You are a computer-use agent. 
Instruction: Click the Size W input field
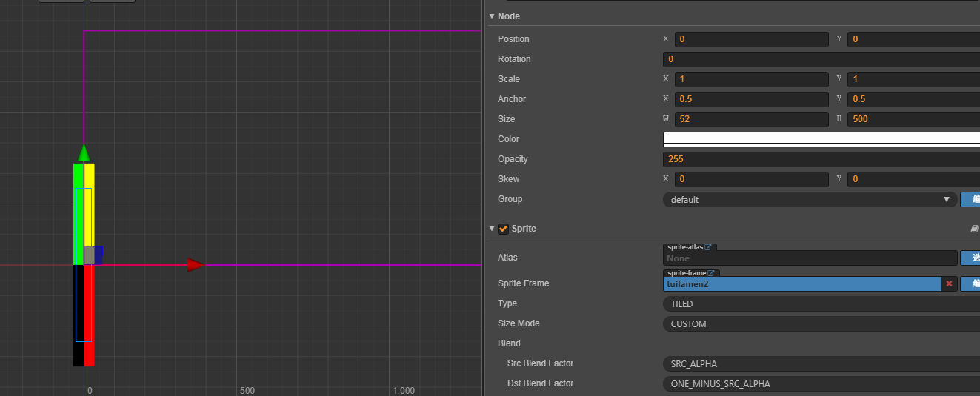pos(751,119)
